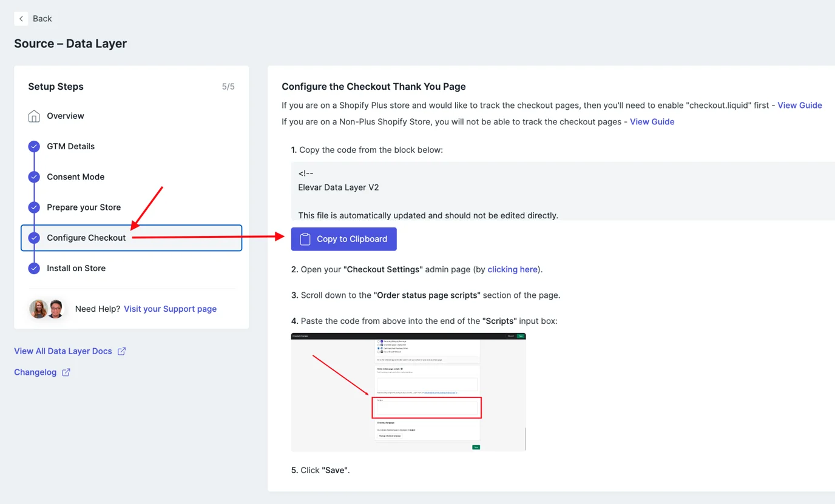
Task: Open the Overview home icon
Action: click(34, 116)
